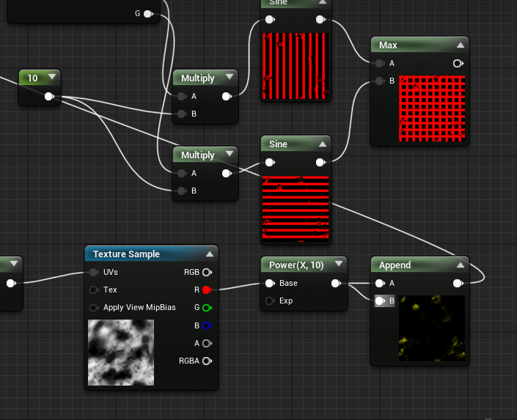Click the Append node yellow preview

[432, 328]
